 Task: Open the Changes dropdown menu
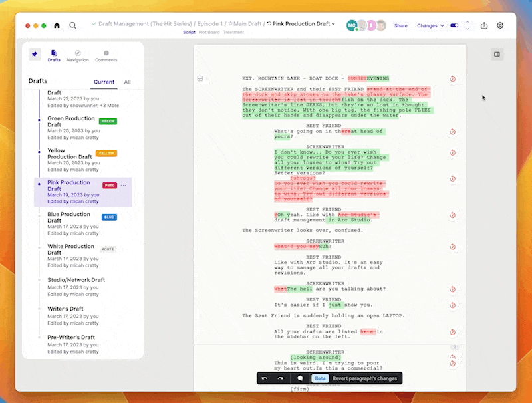[x=430, y=25]
